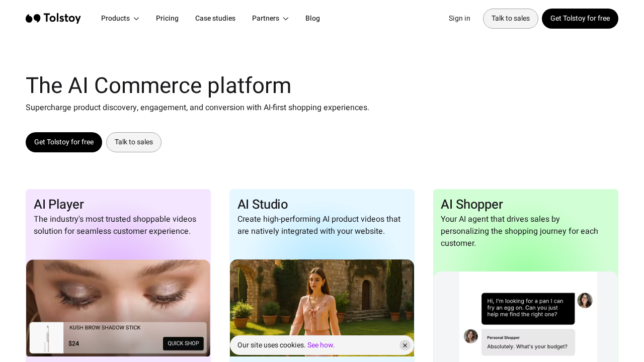Expand the Partners dropdown menu
The height and width of the screenshot is (362, 644).
pos(266,19)
